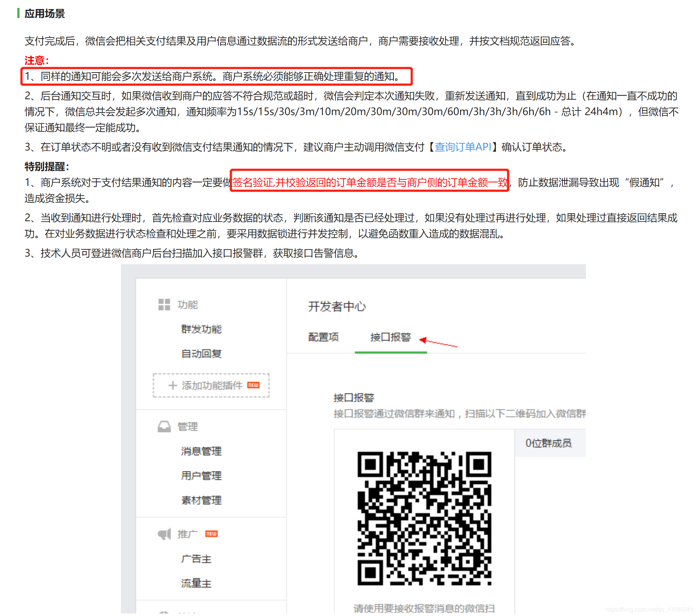This screenshot has height=616, width=696.
Task: Click the 0位群成员 label
Action: (x=548, y=443)
